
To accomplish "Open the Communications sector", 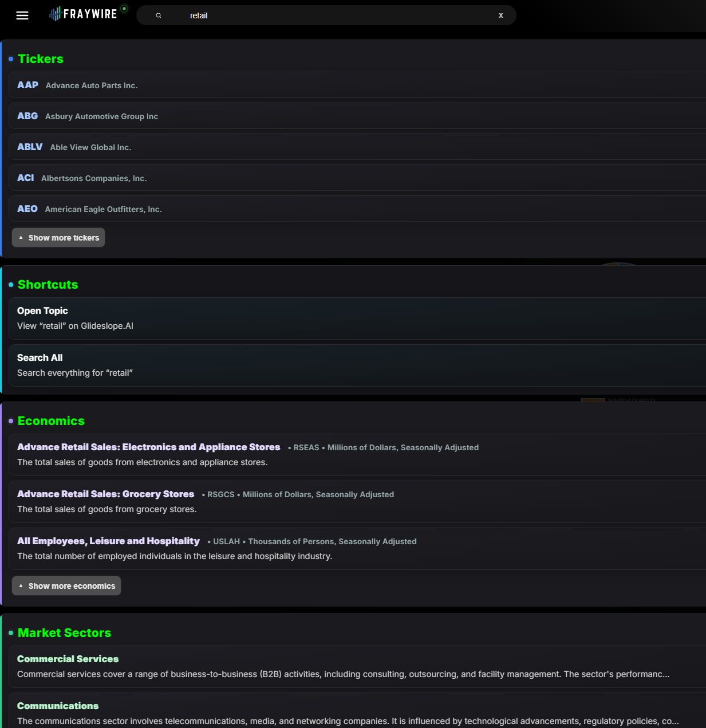I will click(x=58, y=706).
